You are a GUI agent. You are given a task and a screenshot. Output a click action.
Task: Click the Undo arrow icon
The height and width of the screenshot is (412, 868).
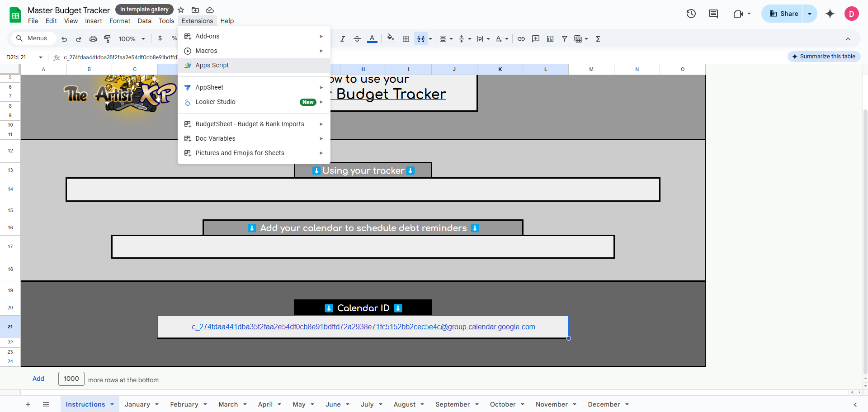pyautogui.click(x=64, y=39)
